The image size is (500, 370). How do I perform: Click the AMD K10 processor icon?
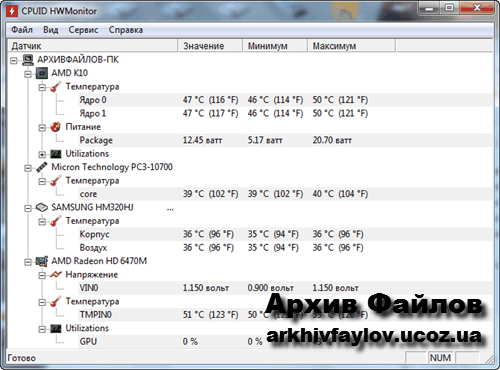pos(42,73)
